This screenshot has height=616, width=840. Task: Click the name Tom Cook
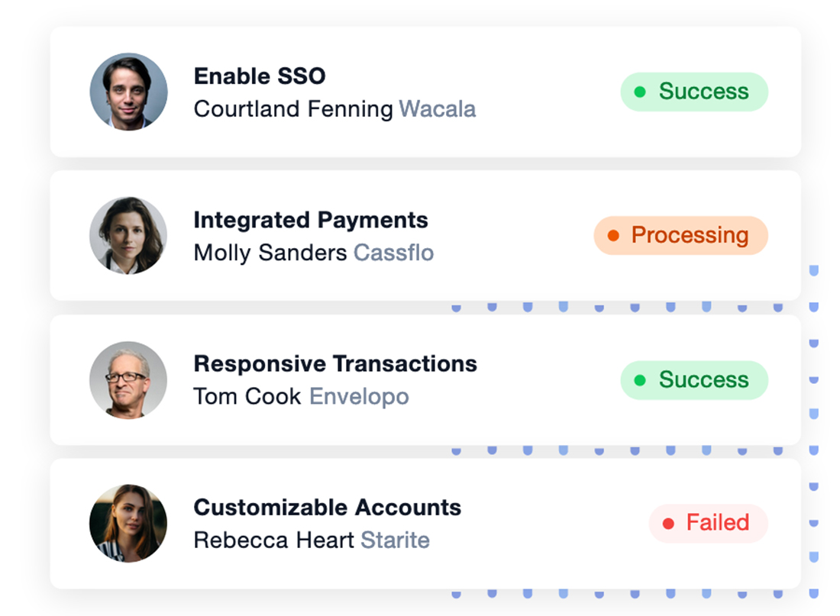(247, 397)
